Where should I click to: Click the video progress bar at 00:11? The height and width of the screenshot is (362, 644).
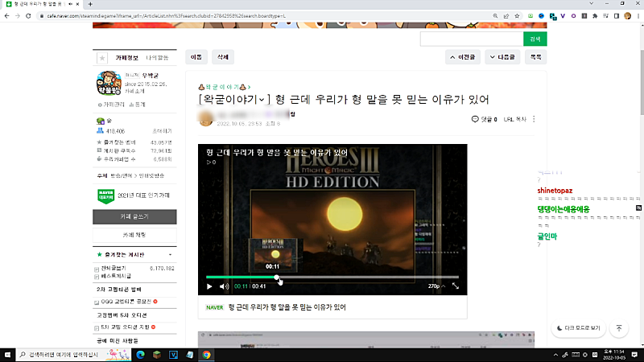(277, 278)
